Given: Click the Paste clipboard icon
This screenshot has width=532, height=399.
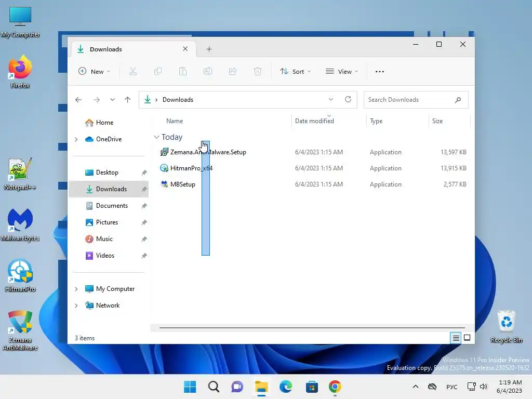Looking at the screenshot, I should pos(183,71).
